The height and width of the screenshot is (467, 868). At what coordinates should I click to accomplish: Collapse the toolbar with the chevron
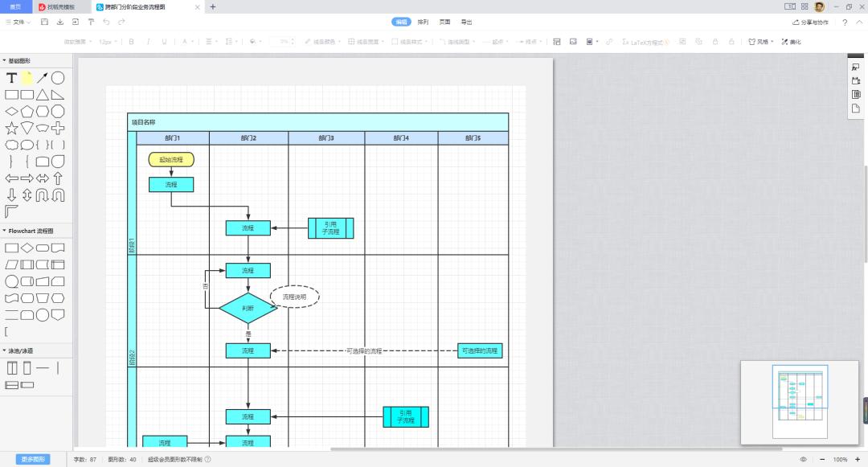[860, 23]
